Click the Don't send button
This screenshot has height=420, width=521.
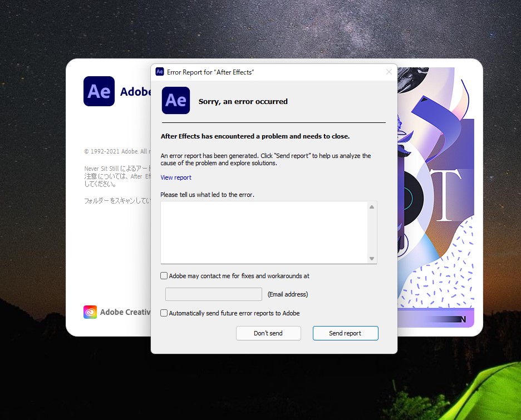(268, 333)
